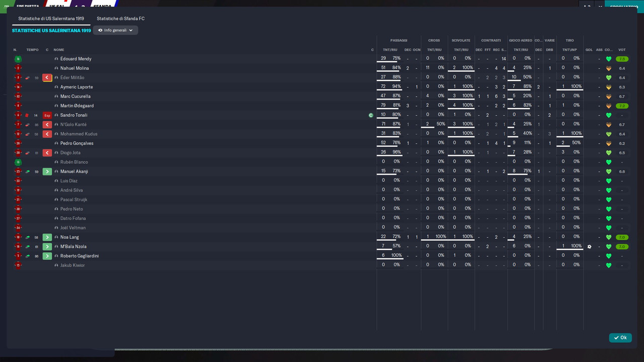Click the condition heart icon for Jakub Kiwior
Screen dimensions: 644x362
click(609, 265)
